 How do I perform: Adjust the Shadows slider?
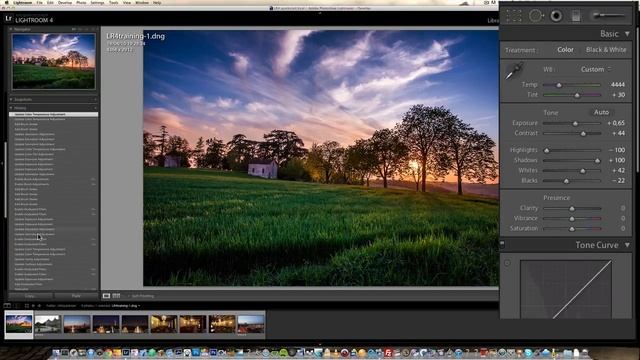[571, 160]
